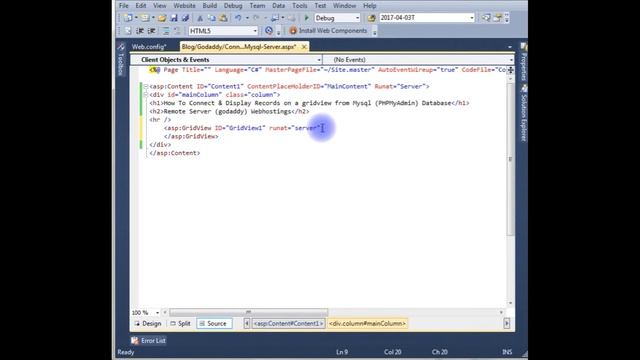Switch to Split view
The image size is (640, 360).
tap(180, 324)
